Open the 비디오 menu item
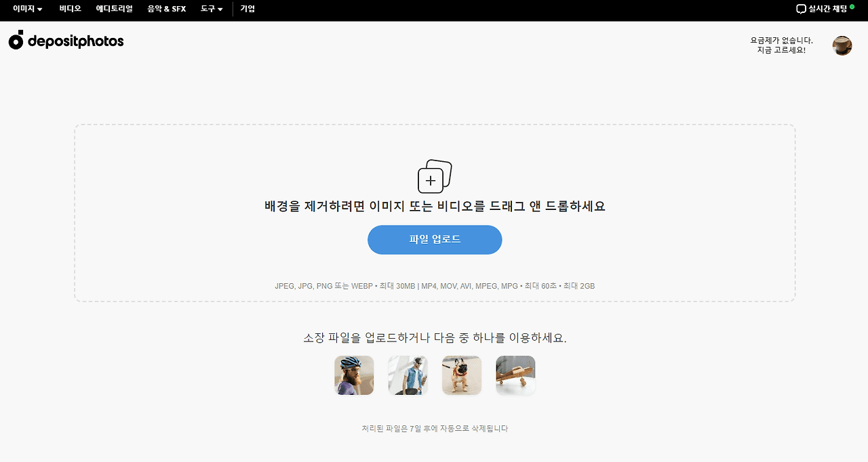Viewport: 868px width, 462px height. point(70,9)
